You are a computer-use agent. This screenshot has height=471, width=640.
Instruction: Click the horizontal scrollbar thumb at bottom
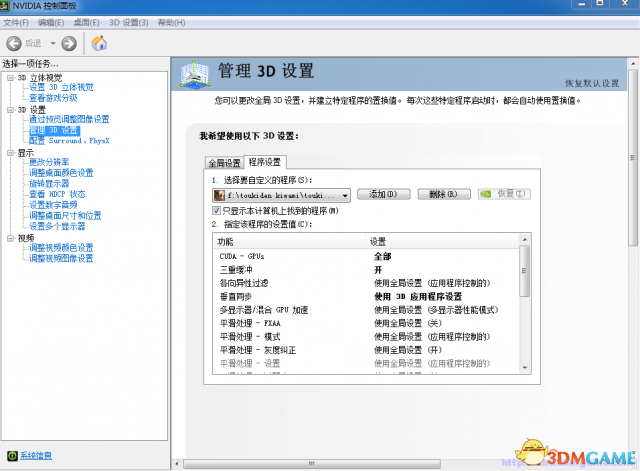pyautogui.click(x=312, y=464)
